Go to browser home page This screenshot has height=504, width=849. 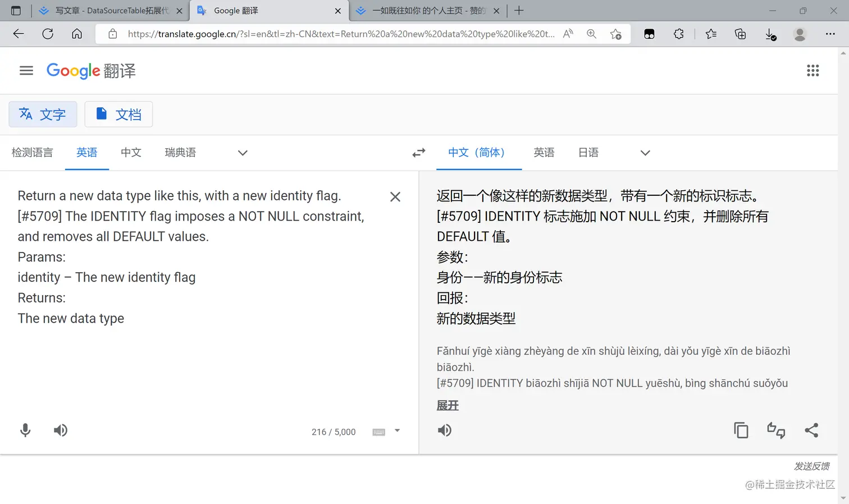tap(77, 34)
